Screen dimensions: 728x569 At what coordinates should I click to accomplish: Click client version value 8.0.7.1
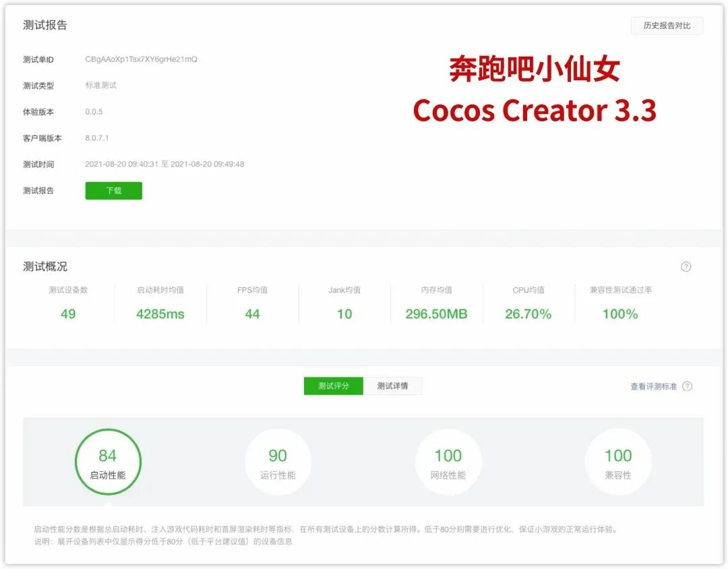coord(96,138)
